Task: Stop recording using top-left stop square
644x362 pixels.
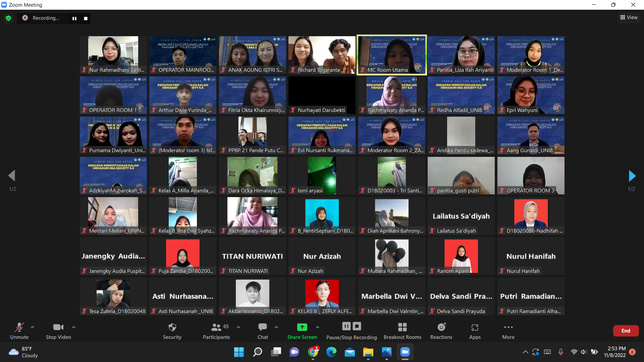Action: 86,18
